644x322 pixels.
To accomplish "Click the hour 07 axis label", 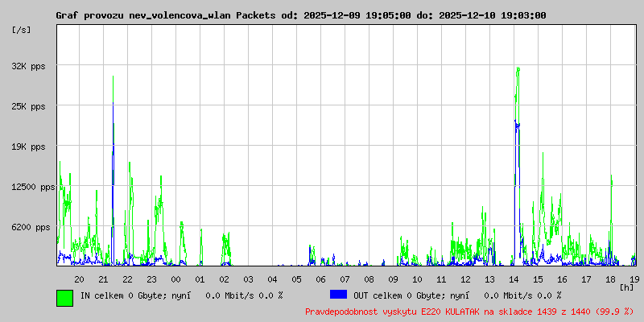I will click(345, 279).
